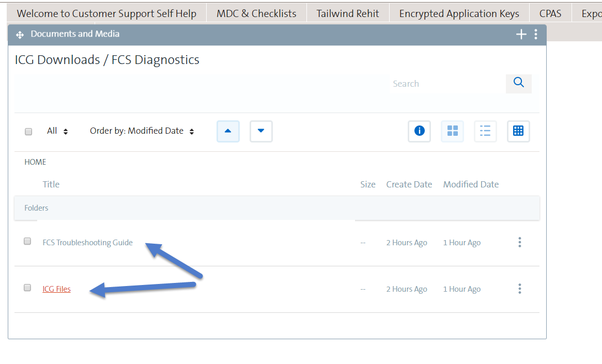Open actions menu for ICG Files row

(x=520, y=289)
